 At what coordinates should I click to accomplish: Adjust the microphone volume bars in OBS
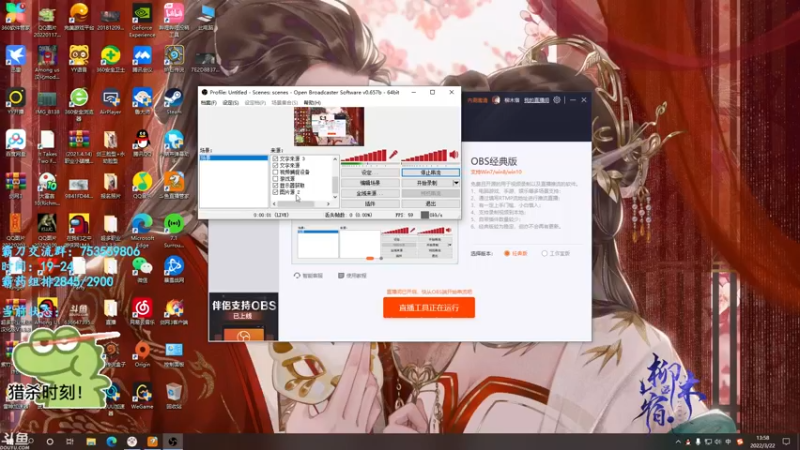click(x=364, y=155)
